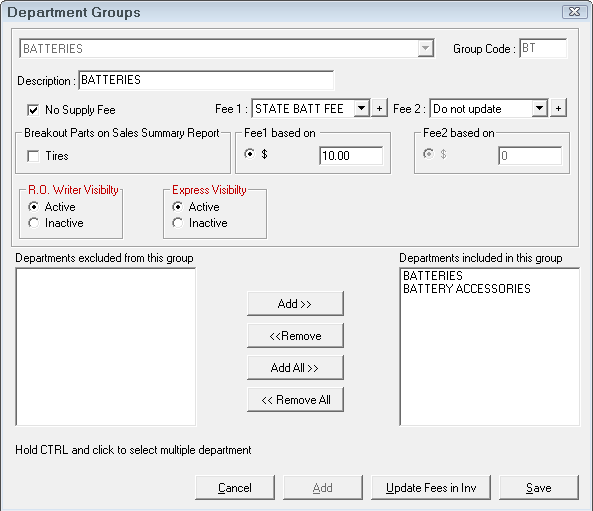Select BATTERIES in included departments list
The image size is (593, 511).
click(x=433, y=276)
